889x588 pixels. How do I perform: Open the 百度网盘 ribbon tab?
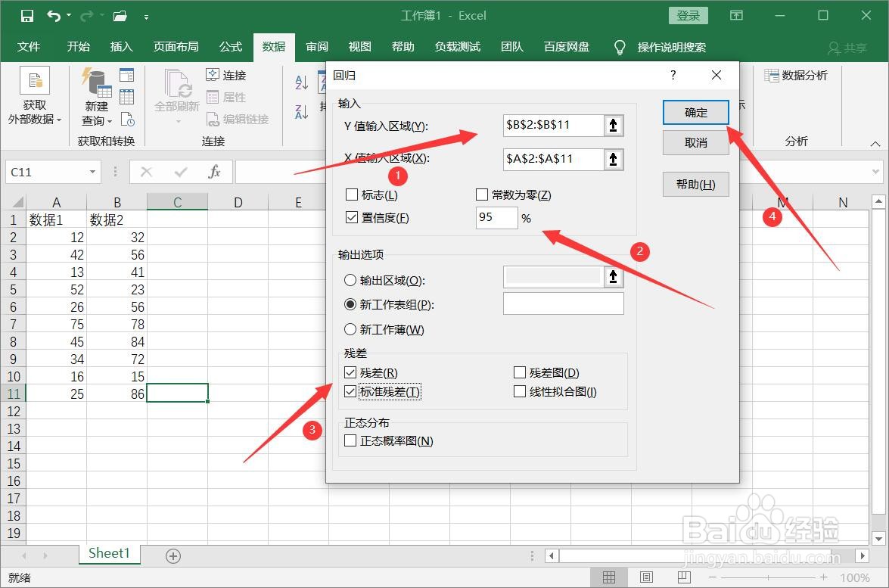coord(567,46)
